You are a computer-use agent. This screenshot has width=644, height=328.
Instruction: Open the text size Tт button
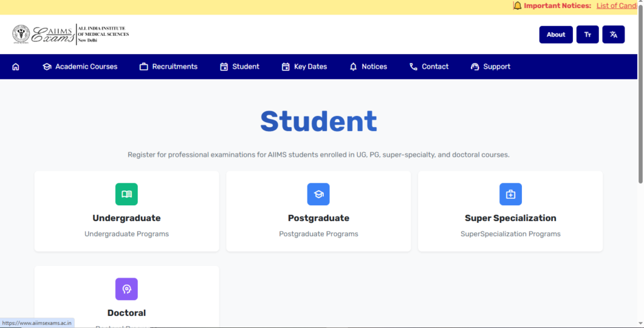(x=587, y=35)
